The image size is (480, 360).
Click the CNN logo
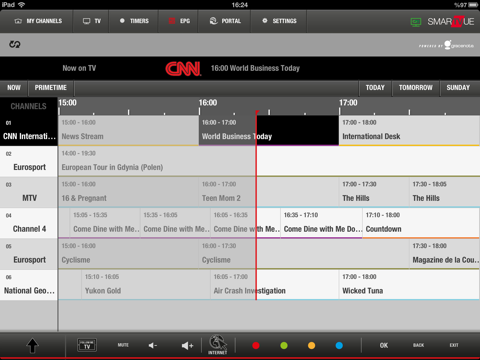(183, 69)
